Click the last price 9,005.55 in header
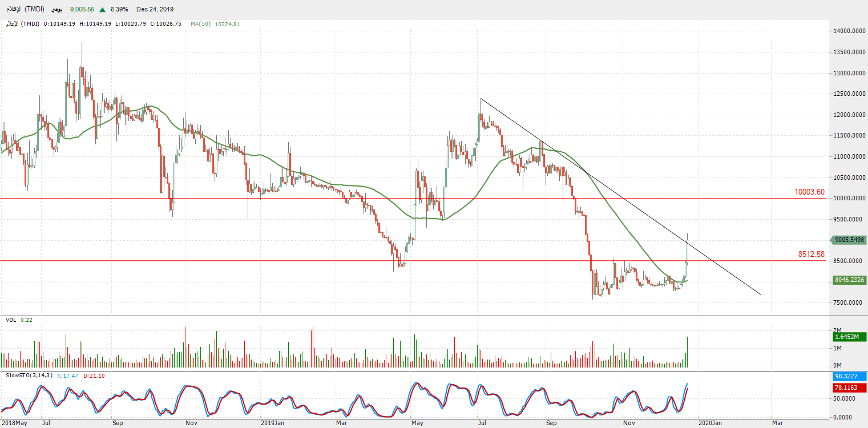 tap(82, 10)
